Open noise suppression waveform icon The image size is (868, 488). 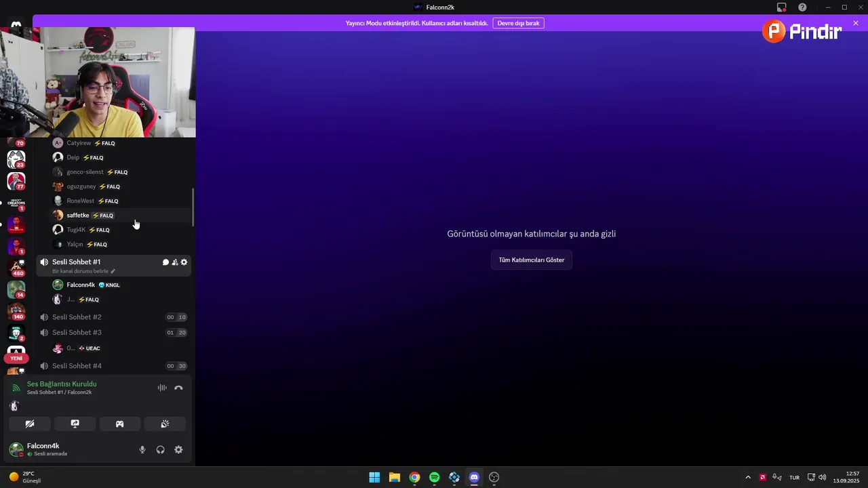[162, 388]
